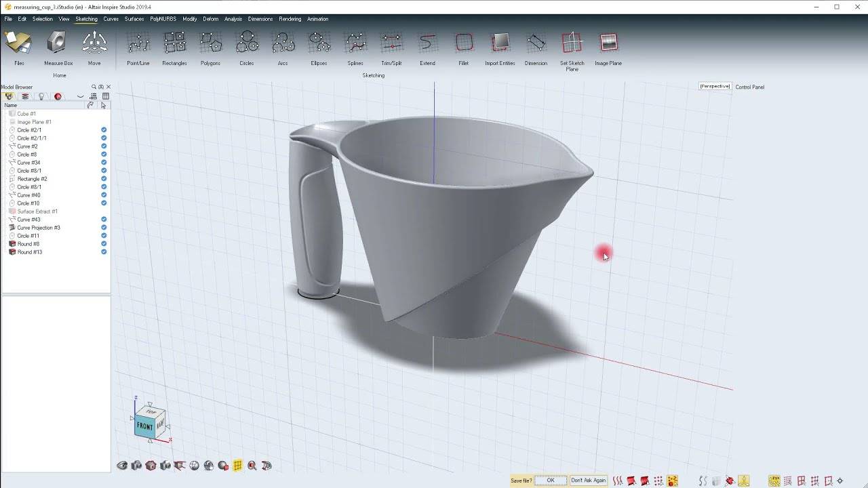
Task: Click OK on the Save file prompt
Action: [551, 481]
